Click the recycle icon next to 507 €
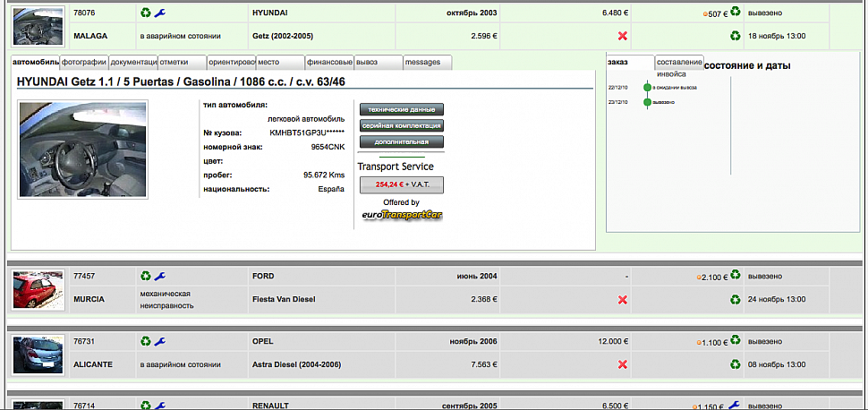 (736, 12)
